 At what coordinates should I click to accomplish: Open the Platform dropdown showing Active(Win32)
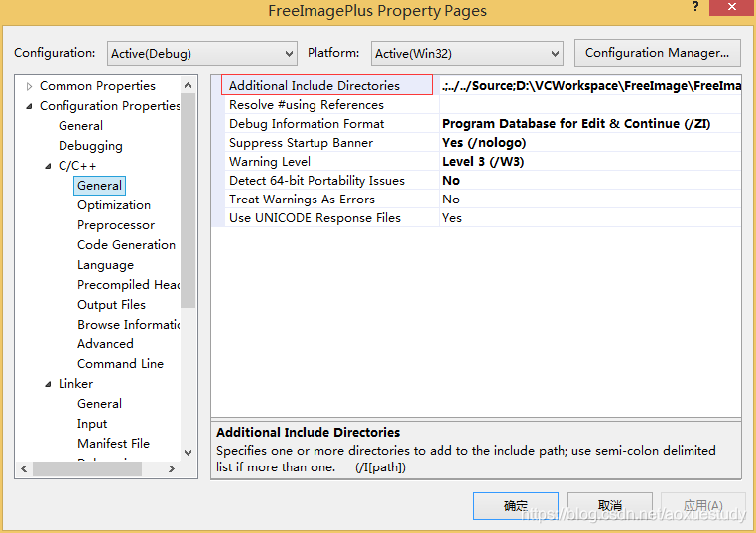point(466,53)
